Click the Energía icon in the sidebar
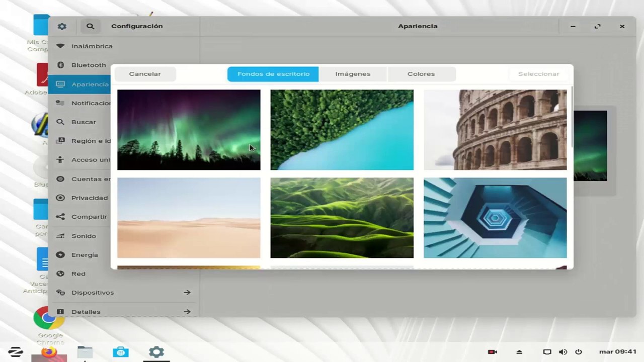 coord(60,254)
